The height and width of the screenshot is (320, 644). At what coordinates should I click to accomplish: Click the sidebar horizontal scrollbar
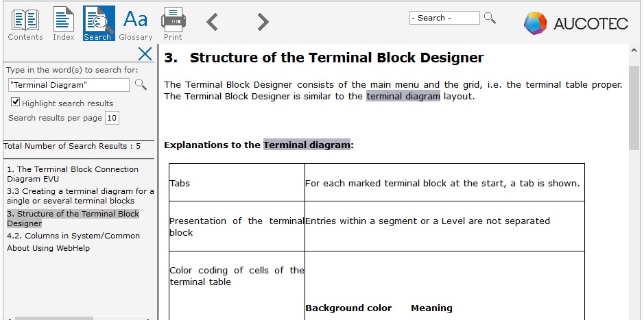(x=53, y=318)
